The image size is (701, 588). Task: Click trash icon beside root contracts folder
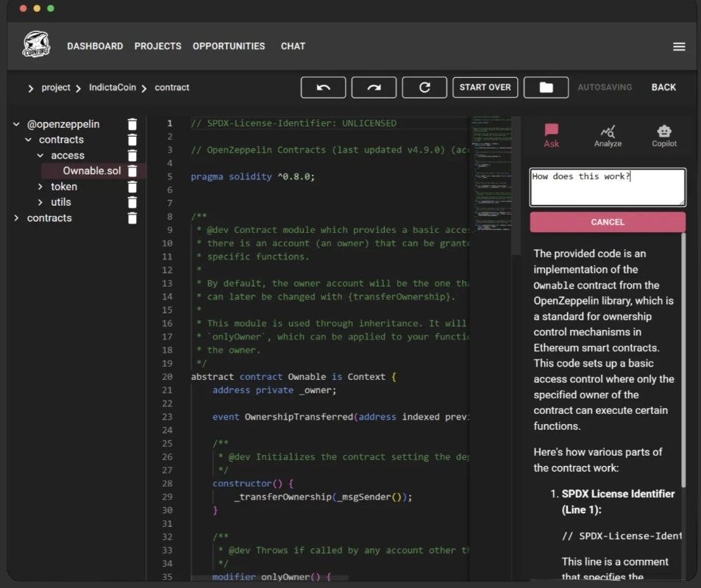click(132, 218)
